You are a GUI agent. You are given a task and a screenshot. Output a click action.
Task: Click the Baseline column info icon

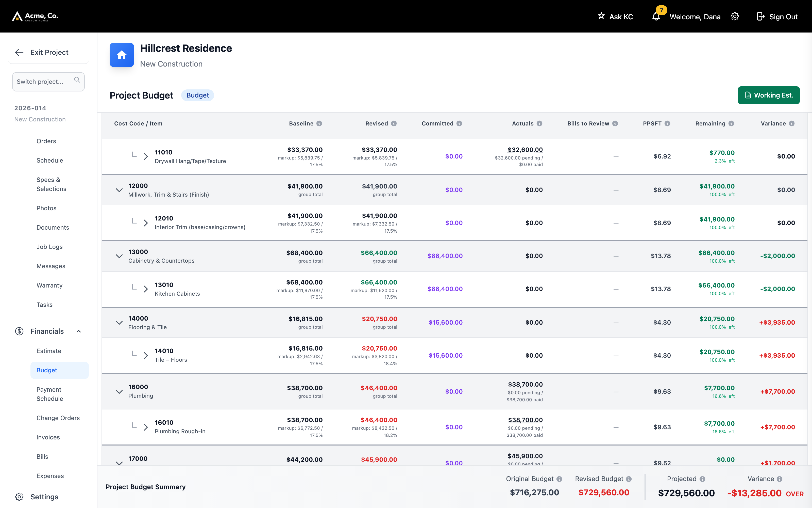tap(319, 124)
